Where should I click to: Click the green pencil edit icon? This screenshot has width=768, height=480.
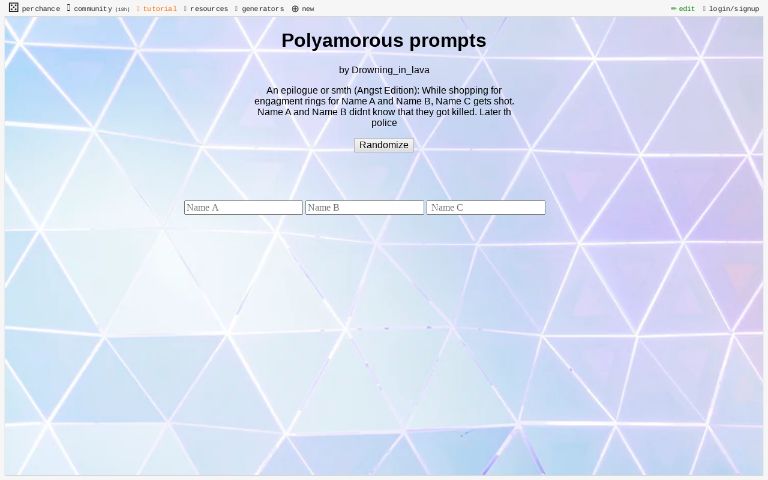[673, 9]
